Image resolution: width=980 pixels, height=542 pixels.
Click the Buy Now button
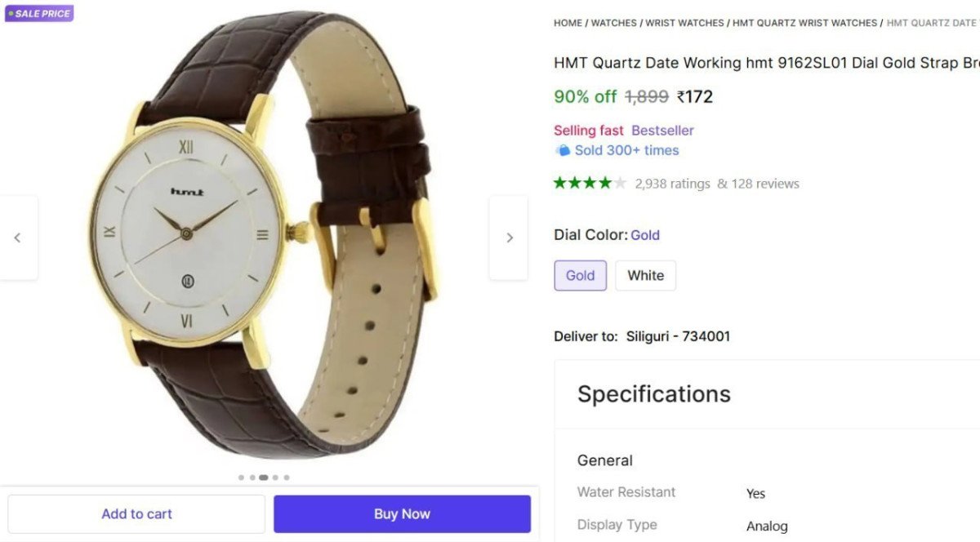pyautogui.click(x=401, y=513)
